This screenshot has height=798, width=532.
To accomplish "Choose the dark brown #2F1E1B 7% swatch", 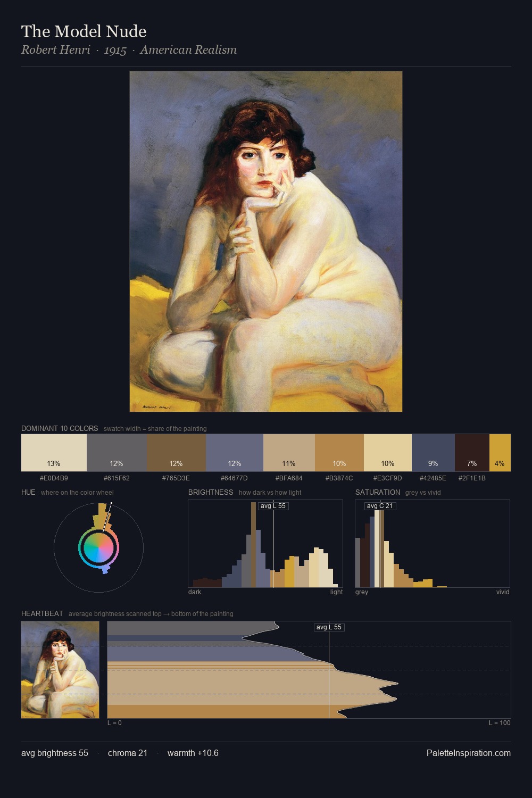I will coord(472,453).
